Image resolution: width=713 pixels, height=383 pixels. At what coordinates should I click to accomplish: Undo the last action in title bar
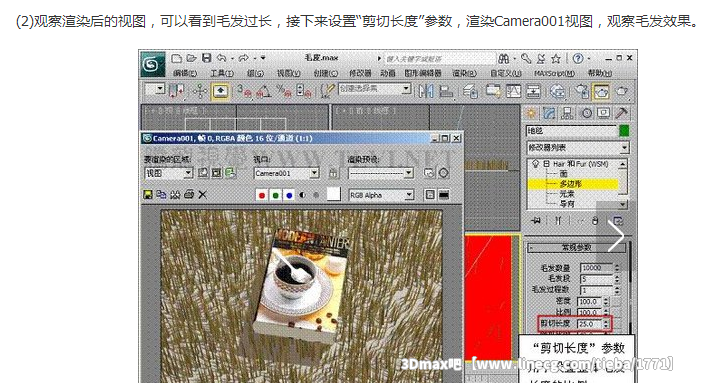pos(221,58)
